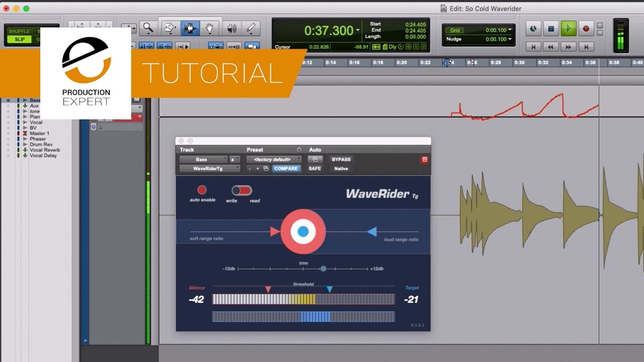Enable SHUFFLE edit mode
This screenshot has width=644, height=362.
(x=19, y=31)
